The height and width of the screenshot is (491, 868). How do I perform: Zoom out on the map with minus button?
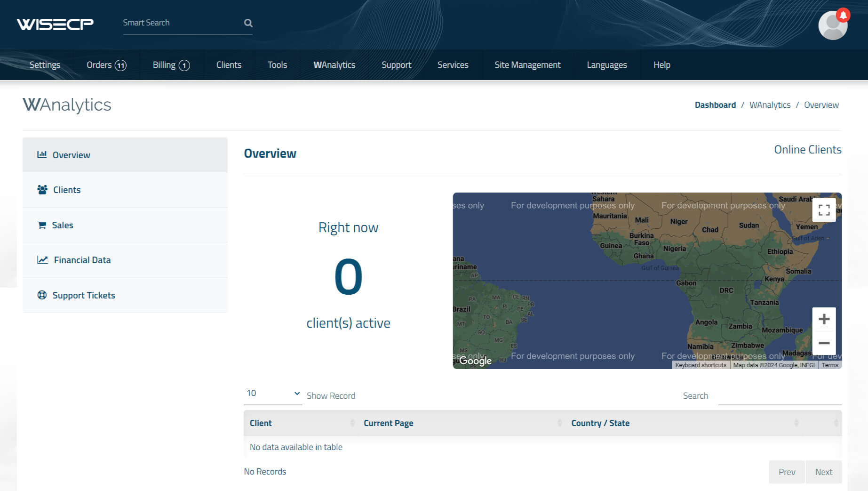(824, 343)
